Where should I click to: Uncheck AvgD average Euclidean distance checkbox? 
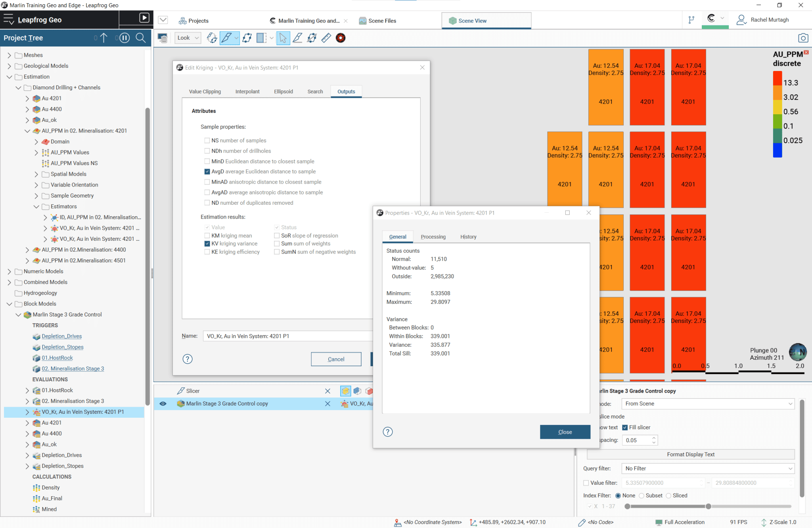coord(207,172)
